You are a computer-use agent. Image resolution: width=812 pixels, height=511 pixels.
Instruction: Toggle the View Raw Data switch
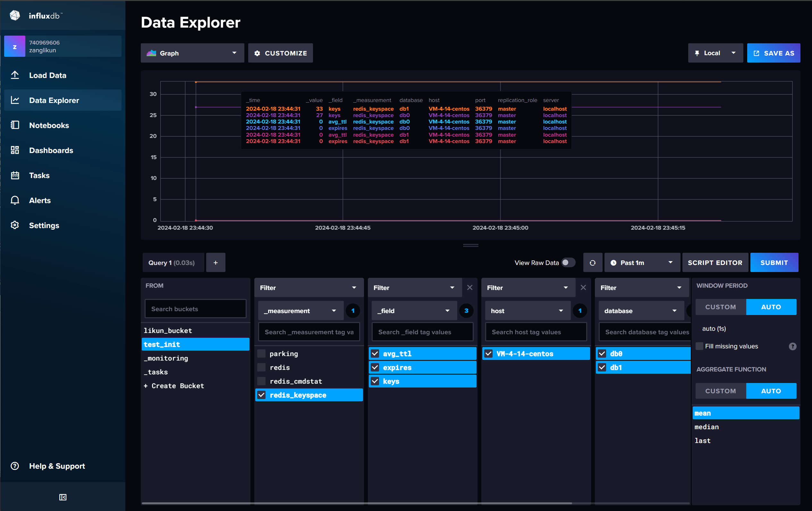point(568,262)
